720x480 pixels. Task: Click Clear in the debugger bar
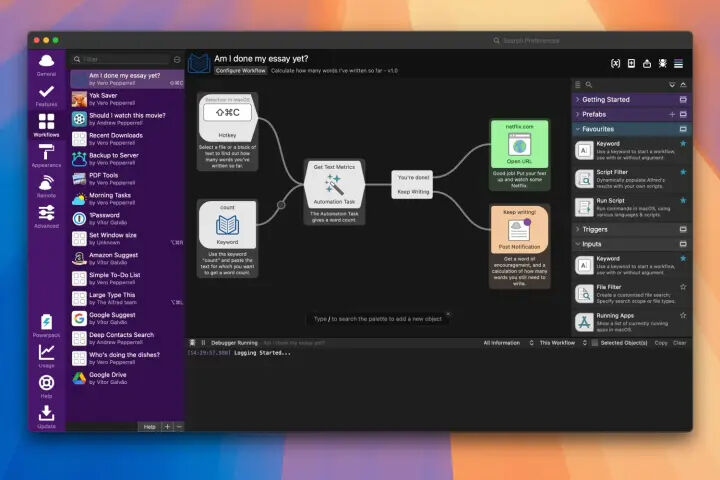click(x=679, y=343)
